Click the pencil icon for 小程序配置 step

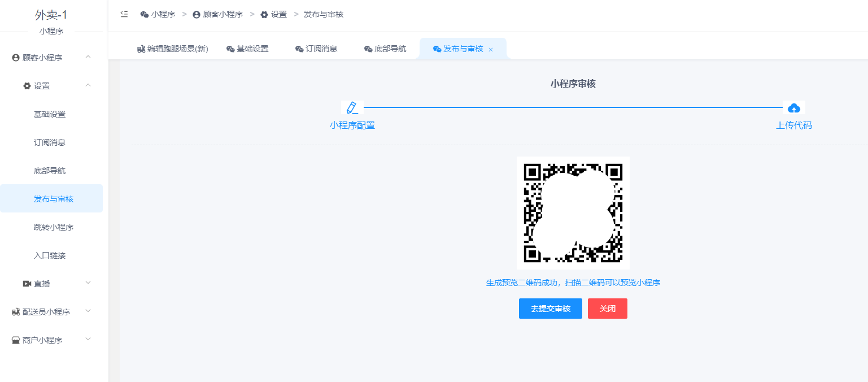pyautogui.click(x=352, y=107)
